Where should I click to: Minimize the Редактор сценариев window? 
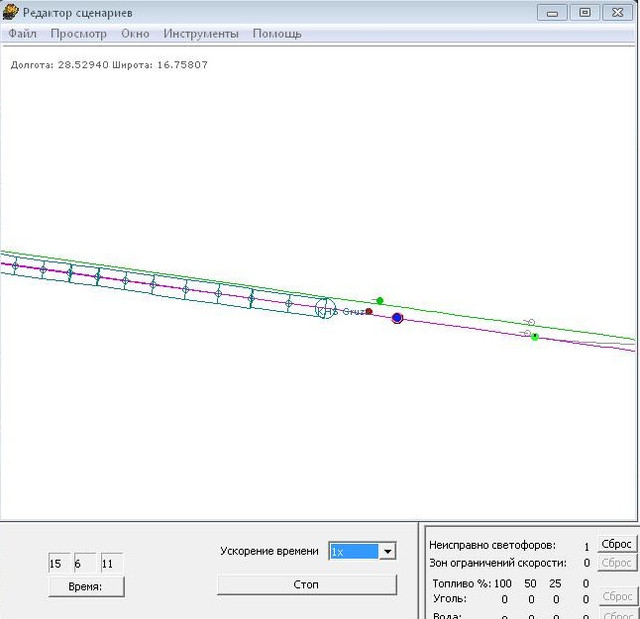pyautogui.click(x=552, y=13)
